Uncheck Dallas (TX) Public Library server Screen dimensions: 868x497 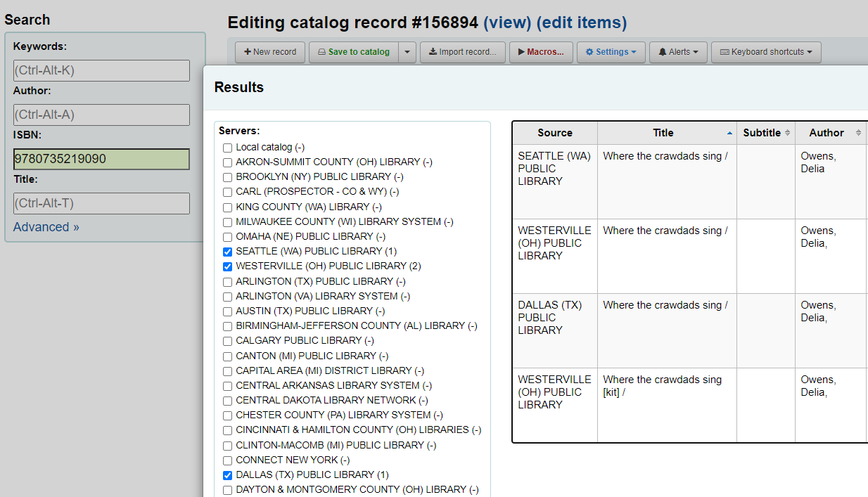(x=227, y=475)
